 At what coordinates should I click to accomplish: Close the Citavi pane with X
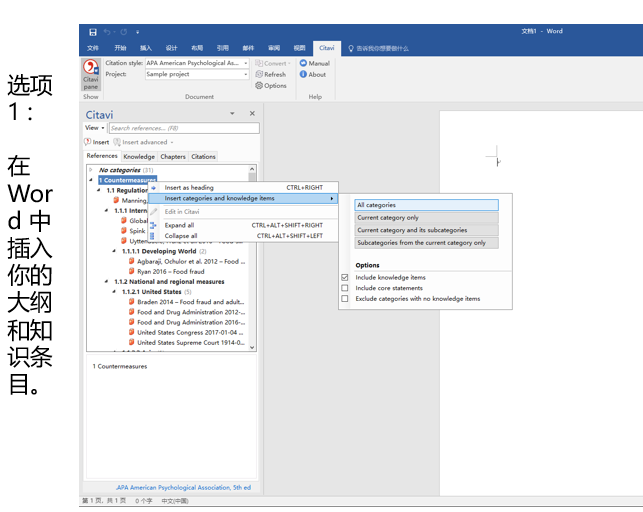[252, 114]
